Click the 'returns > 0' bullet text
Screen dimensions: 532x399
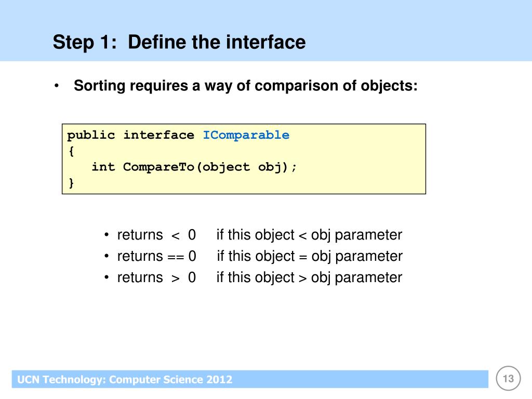click(x=156, y=277)
